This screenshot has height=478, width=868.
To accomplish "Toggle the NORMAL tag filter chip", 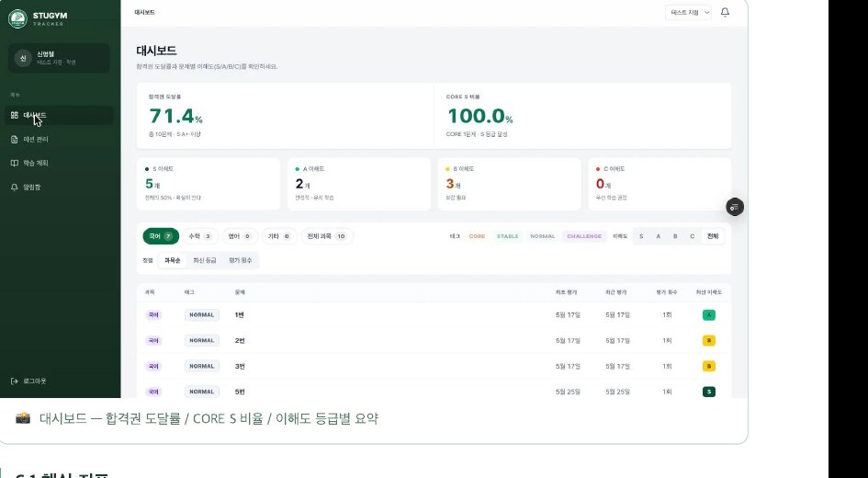I will point(543,236).
